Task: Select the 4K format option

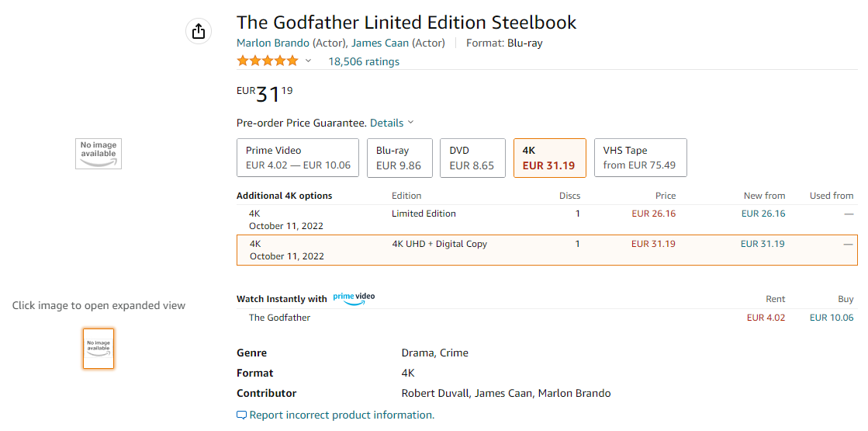Action: (x=550, y=158)
